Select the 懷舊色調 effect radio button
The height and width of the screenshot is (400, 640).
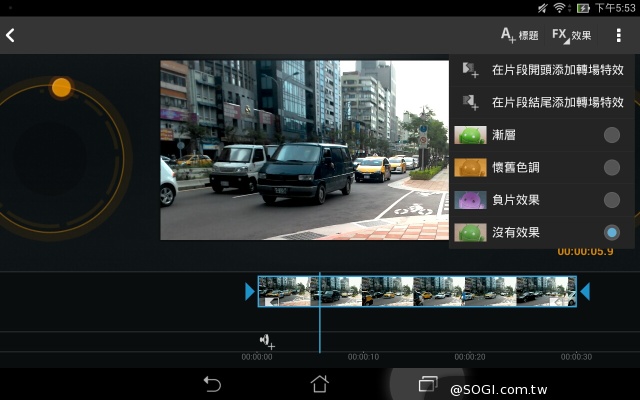[x=612, y=167]
